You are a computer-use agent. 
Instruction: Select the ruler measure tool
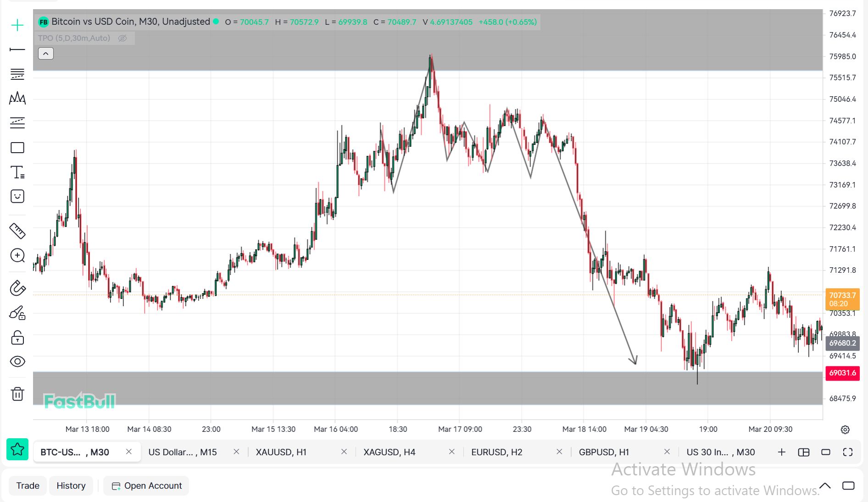point(17,231)
